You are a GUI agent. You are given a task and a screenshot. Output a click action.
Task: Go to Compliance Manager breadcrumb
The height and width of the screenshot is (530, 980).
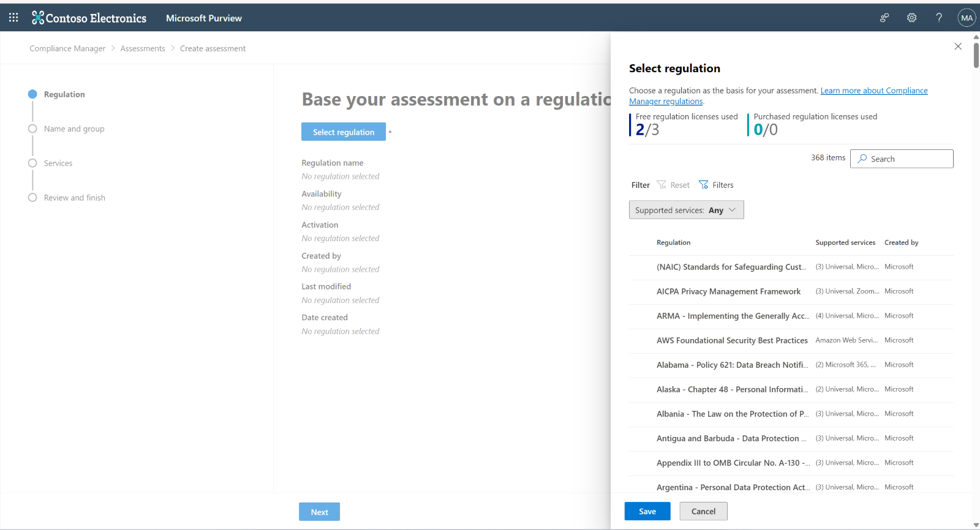[x=67, y=48]
